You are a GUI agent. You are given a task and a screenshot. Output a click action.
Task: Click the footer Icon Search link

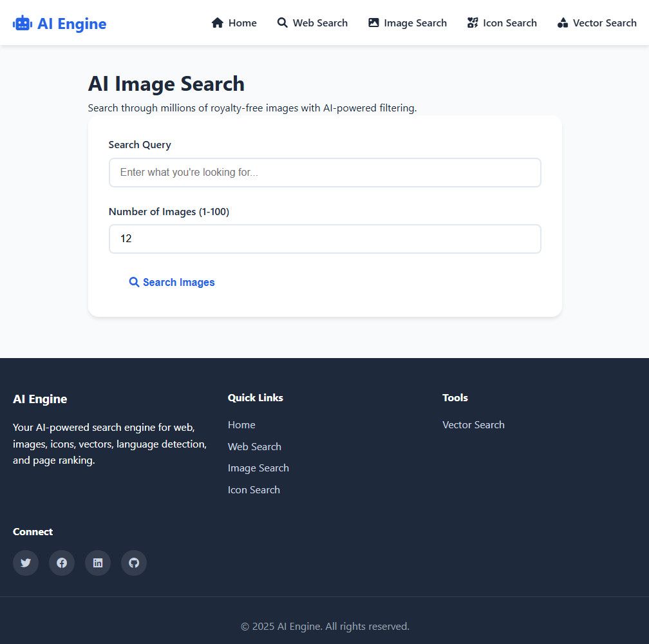(x=254, y=490)
